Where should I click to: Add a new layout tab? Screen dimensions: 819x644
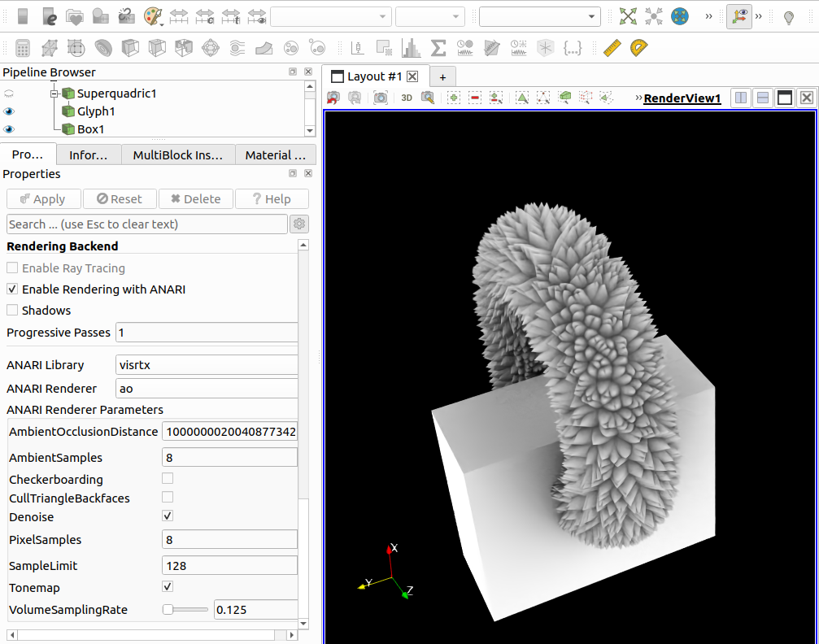click(442, 76)
